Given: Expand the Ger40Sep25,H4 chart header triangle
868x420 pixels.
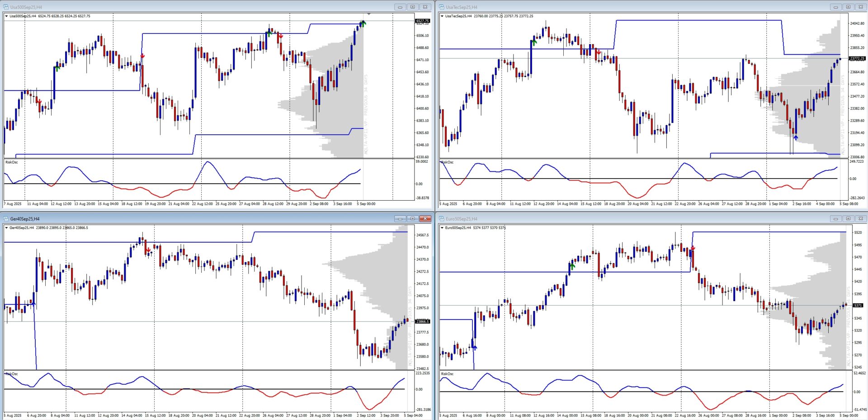Looking at the screenshot, I should point(6,228).
